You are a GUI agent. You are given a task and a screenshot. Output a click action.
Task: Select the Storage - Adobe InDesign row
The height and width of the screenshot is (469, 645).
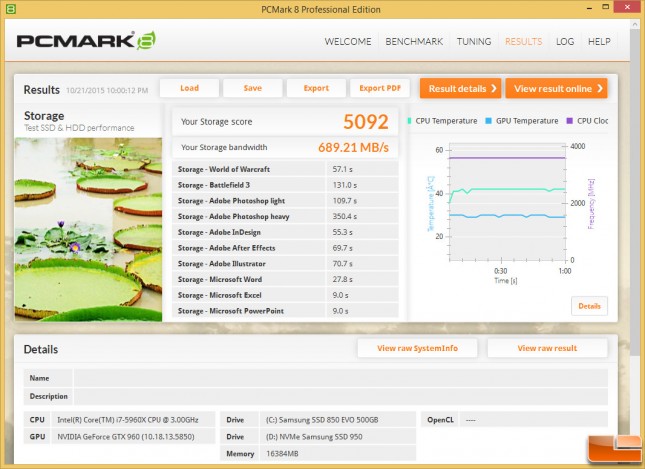click(285, 232)
